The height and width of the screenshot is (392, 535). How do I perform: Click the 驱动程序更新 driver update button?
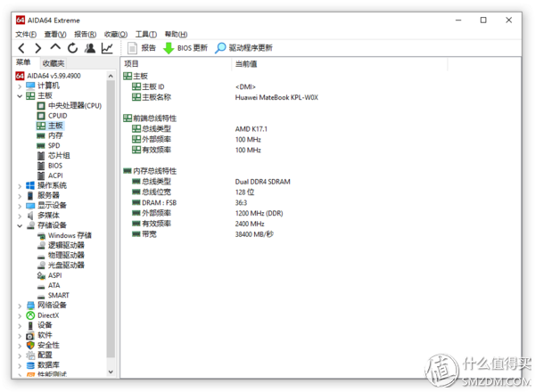coord(243,48)
